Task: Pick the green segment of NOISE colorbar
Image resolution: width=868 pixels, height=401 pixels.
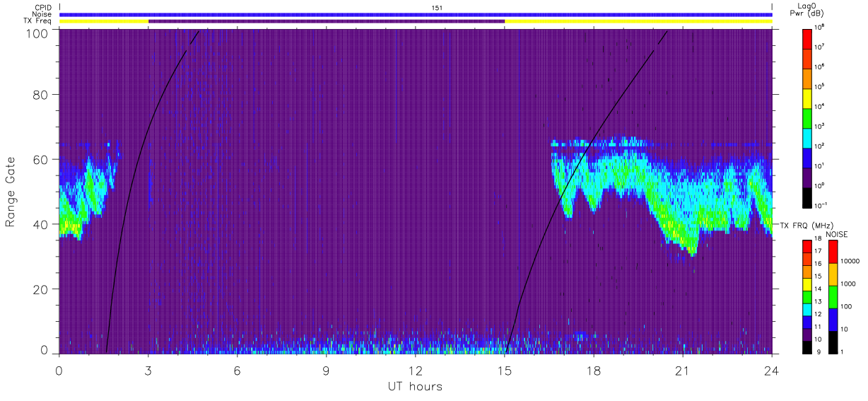Action: pos(833,296)
